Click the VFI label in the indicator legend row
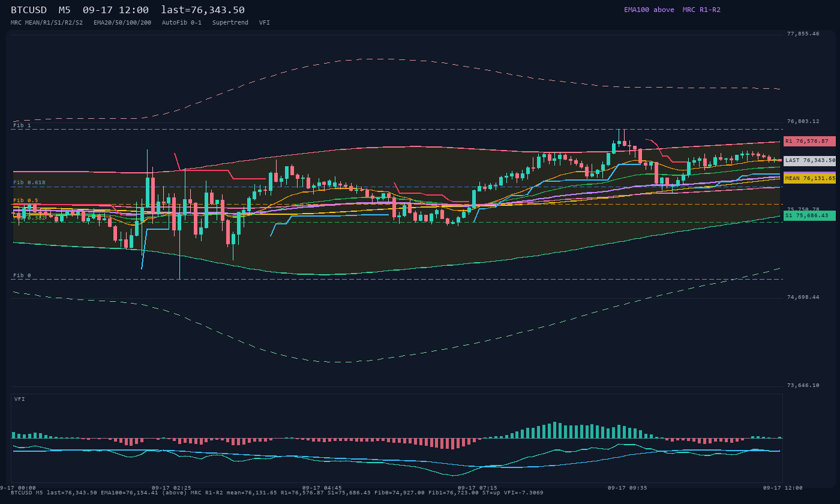840x504 pixels. pos(265,22)
